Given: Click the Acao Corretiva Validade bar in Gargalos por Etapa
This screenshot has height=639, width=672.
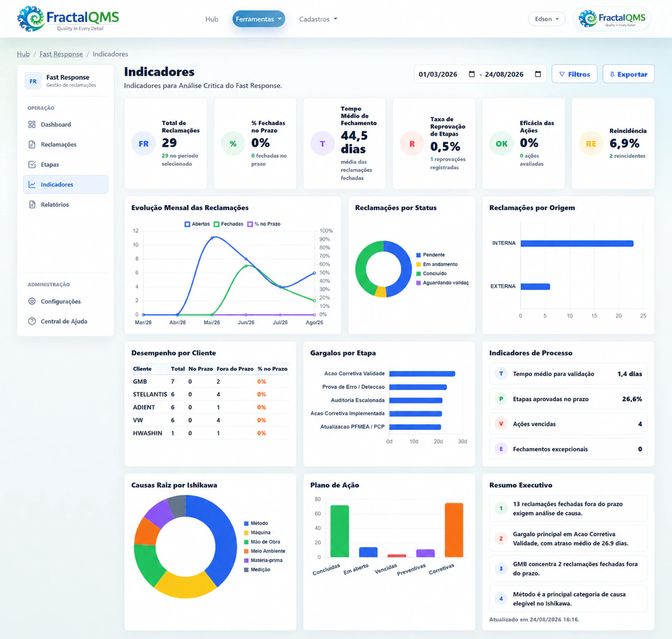Looking at the screenshot, I should (422, 374).
